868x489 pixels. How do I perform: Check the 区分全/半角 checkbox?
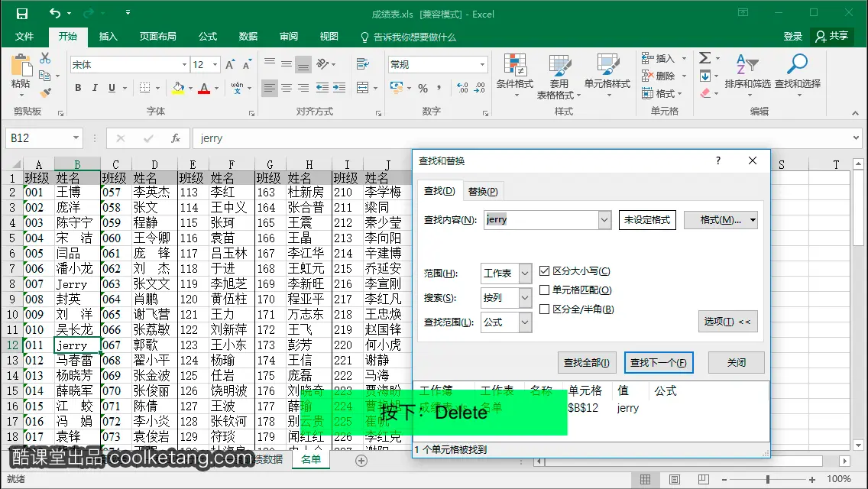544,309
